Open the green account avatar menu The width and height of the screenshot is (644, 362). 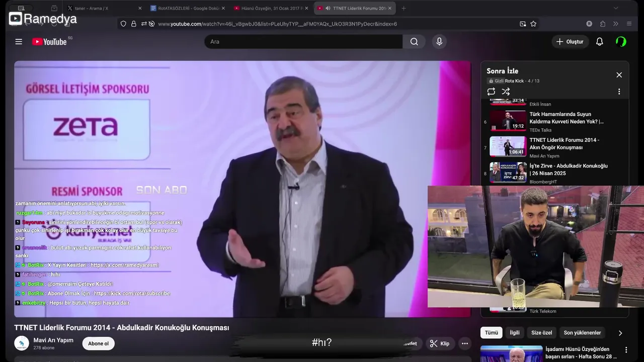[x=621, y=42]
